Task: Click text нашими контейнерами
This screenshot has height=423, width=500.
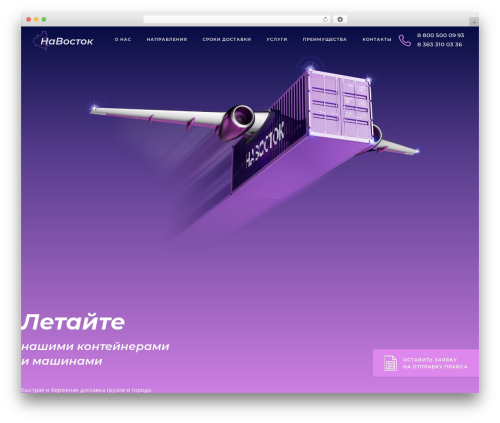Action: point(95,346)
